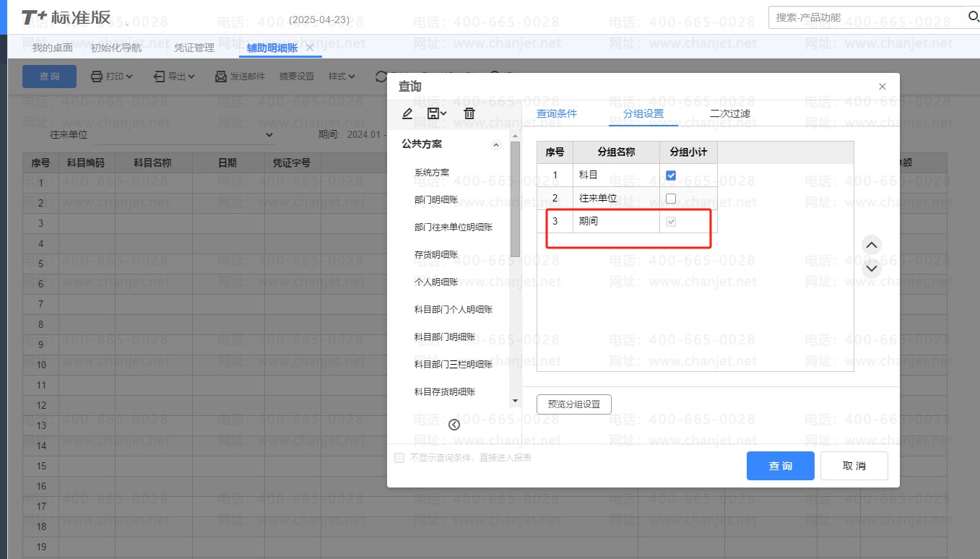This screenshot has width=980, height=559.
Task: Go to 凭证管理 tab
Action: (194, 48)
